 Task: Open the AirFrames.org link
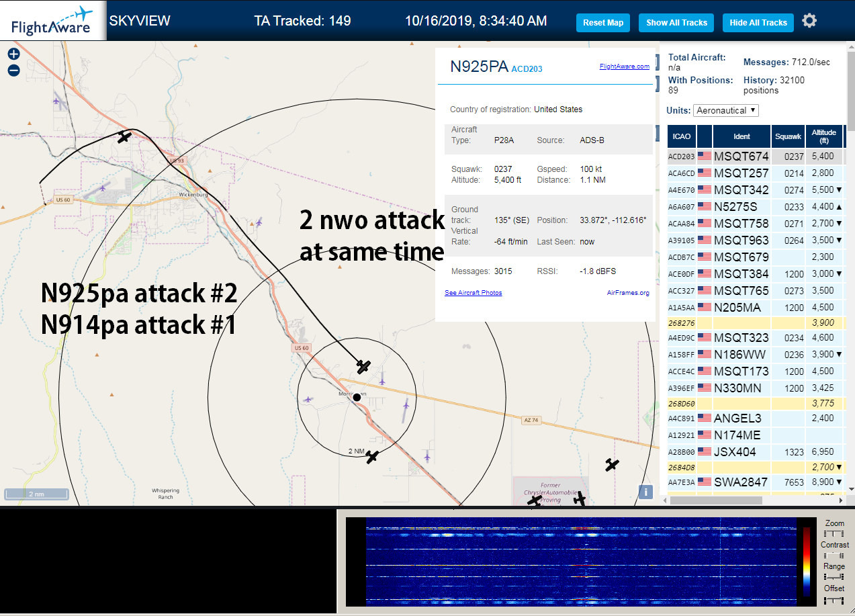click(x=628, y=293)
